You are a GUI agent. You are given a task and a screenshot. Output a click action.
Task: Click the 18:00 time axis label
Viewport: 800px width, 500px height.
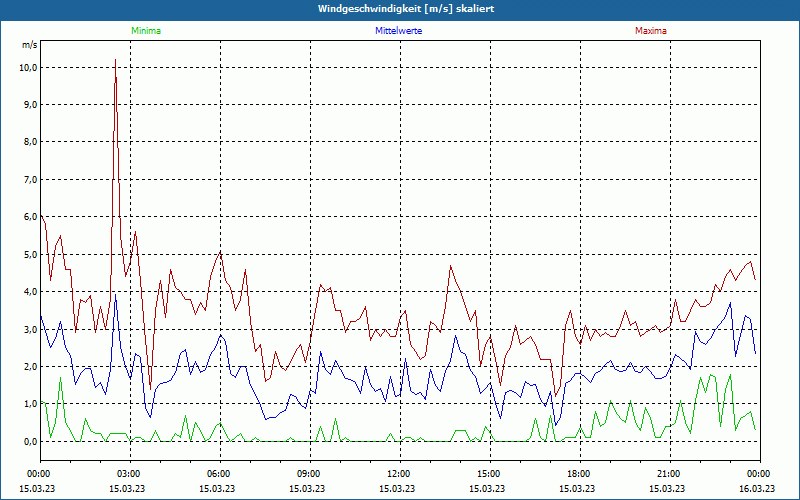(580, 474)
